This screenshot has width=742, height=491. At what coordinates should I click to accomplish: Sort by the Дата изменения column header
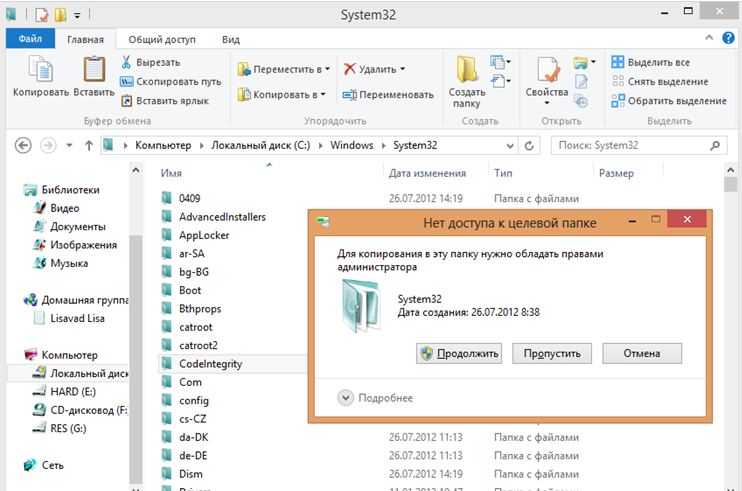[427, 173]
